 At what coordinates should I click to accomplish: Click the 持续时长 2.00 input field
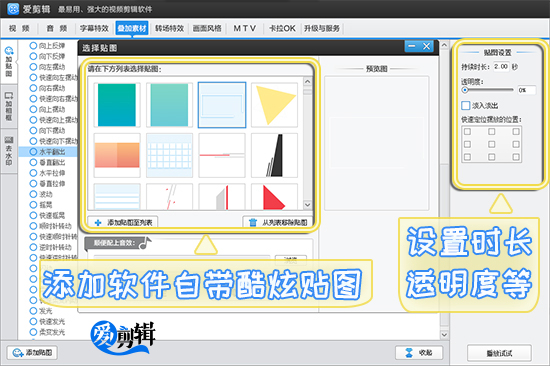click(501, 67)
